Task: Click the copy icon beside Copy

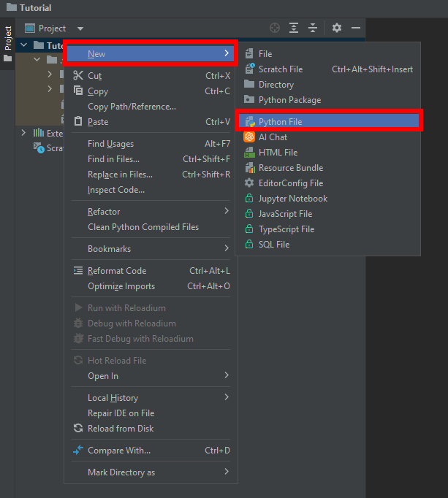Action: (78, 91)
